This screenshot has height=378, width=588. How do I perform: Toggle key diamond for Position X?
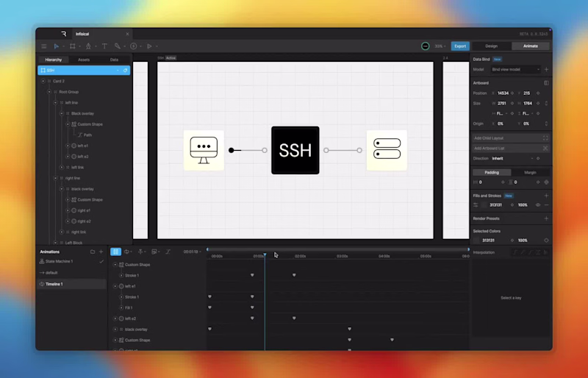[512, 93]
